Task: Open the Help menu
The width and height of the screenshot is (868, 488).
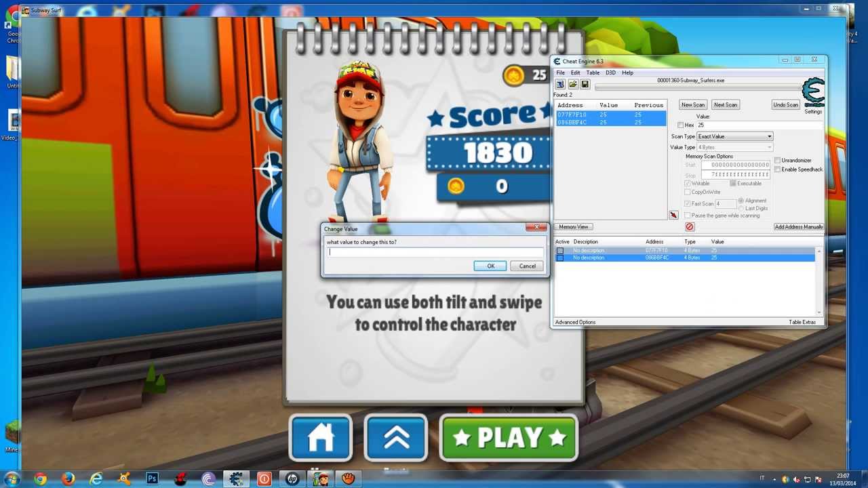Action: (628, 73)
